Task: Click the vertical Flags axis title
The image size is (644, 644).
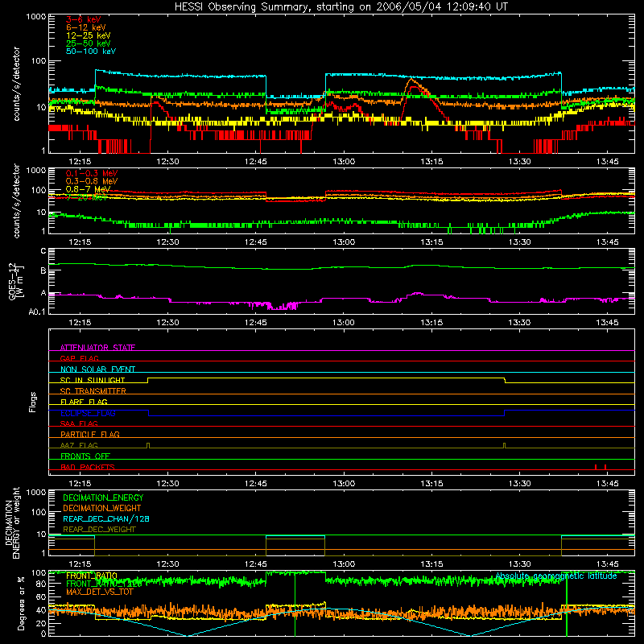Action: [33, 402]
